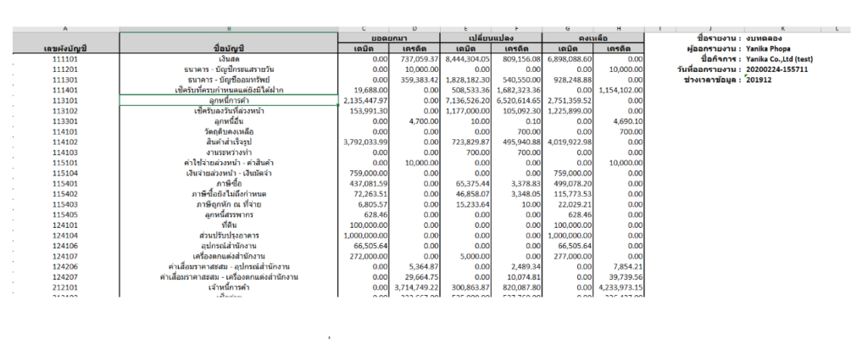The height and width of the screenshot is (339, 868).
Task: Select column A header
Action: [65, 29]
